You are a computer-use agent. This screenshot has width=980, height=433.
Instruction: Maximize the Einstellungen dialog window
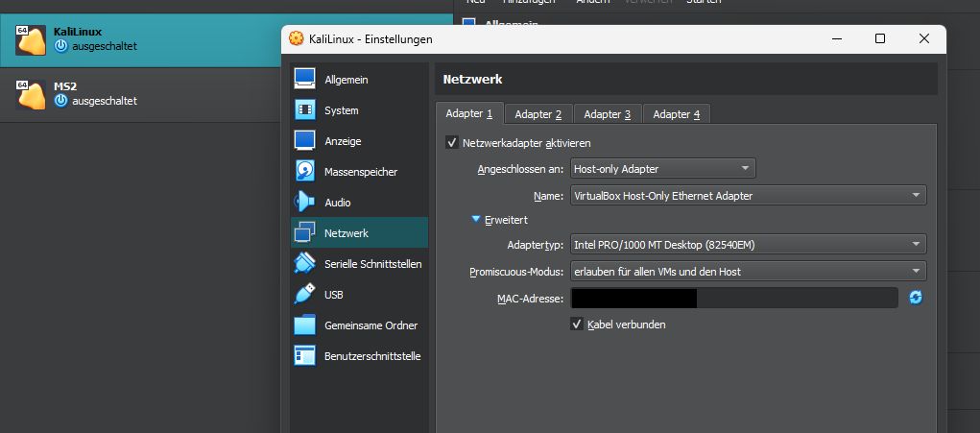[x=880, y=38]
